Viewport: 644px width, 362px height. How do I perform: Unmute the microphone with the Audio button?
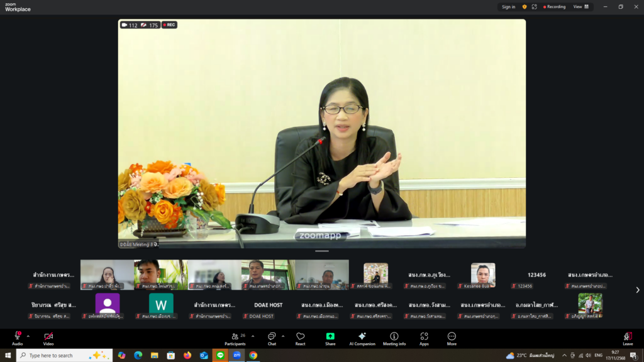[x=17, y=337]
